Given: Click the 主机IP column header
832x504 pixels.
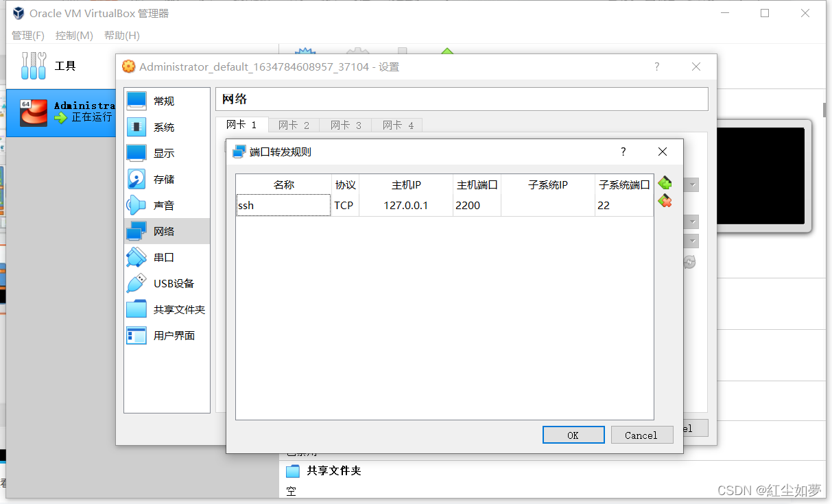Looking at the screenshot, I should tap(406, 184).
